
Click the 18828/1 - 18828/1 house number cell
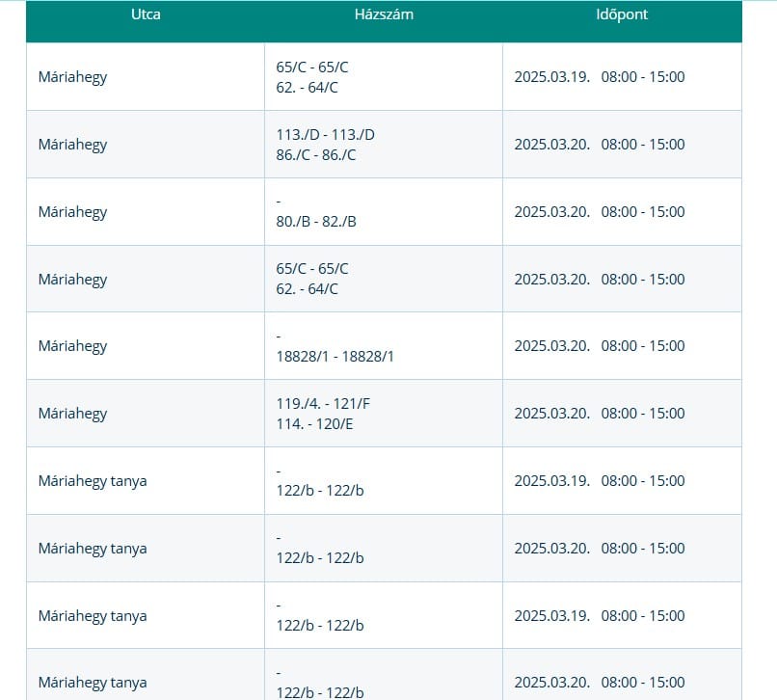[x=335, y=356]
